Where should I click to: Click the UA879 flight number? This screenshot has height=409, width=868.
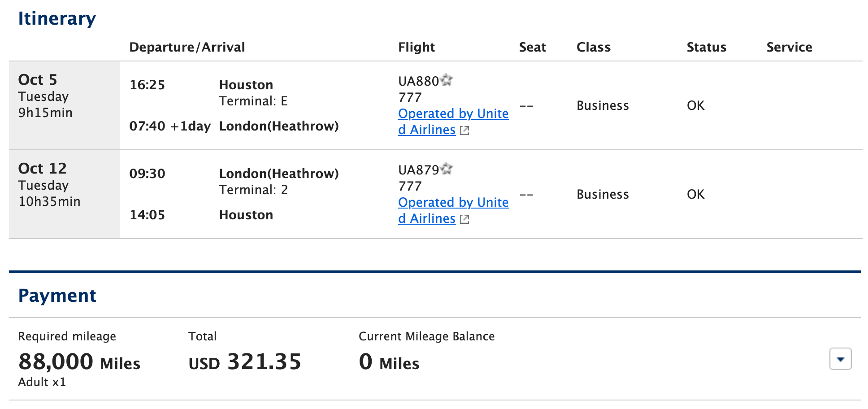pyautogui.click(x=419, y=170)
